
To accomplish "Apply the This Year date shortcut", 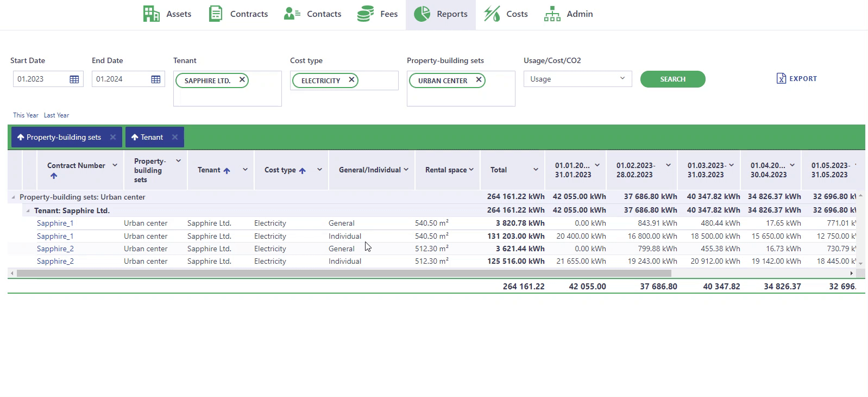I will (26, 115).
